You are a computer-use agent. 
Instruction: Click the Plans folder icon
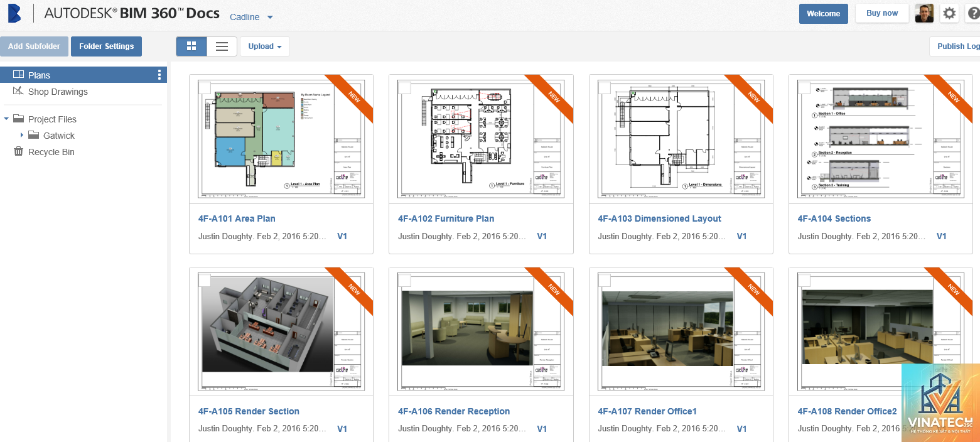(x=18, y=75)
